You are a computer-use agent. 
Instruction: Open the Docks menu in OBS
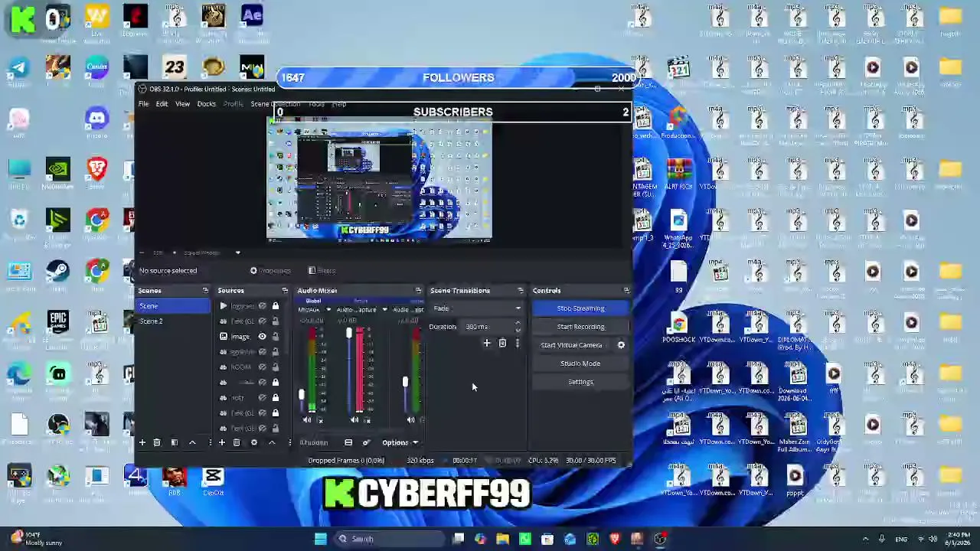click(x=207, y=104)
